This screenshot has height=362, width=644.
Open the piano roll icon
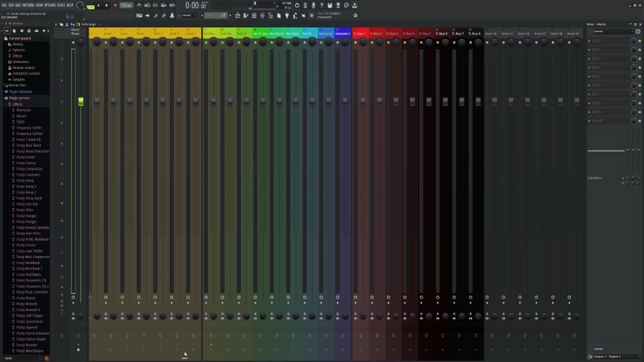point(246,15)
